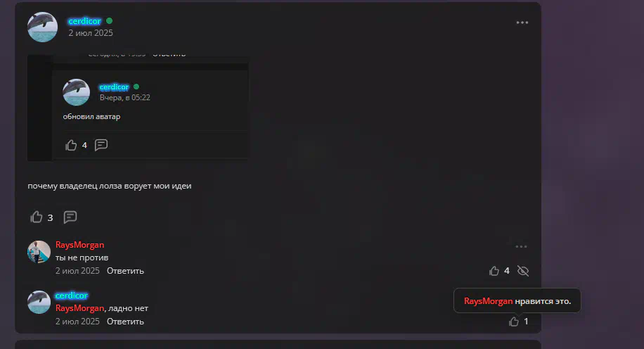
Task: Click comment icon in quoted post
Action: tap(101, 145)
